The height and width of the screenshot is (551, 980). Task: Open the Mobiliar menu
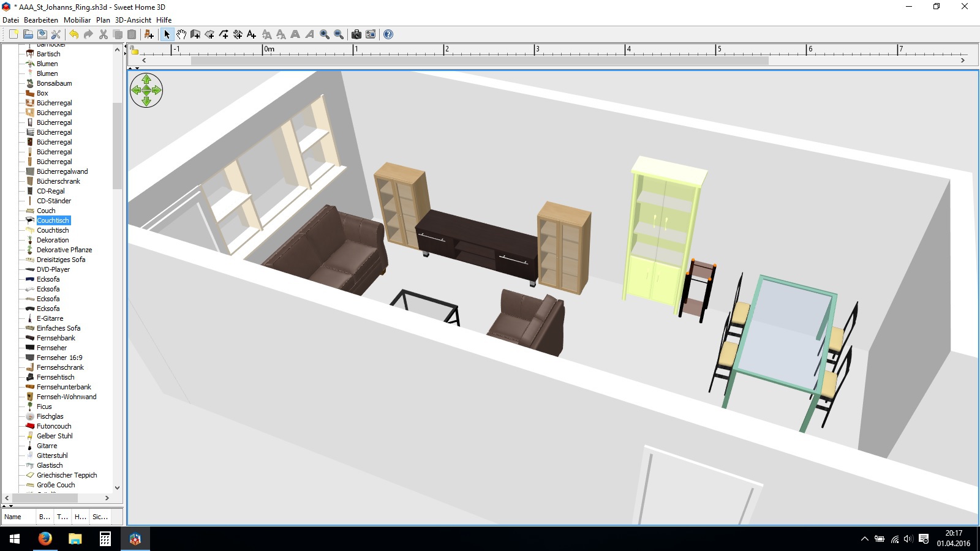coord(77,20)
